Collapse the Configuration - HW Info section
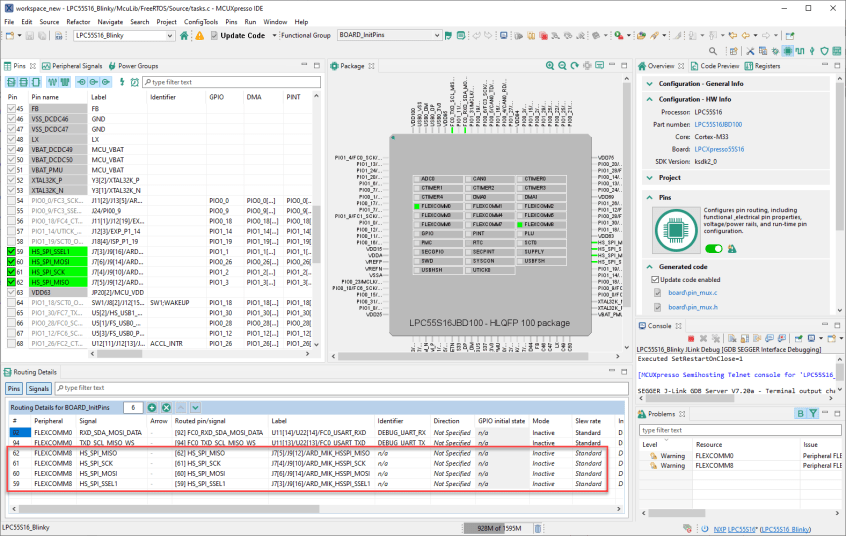Viewport: 846px width, 536px height. pyautogui.click(x=649, y=99)
